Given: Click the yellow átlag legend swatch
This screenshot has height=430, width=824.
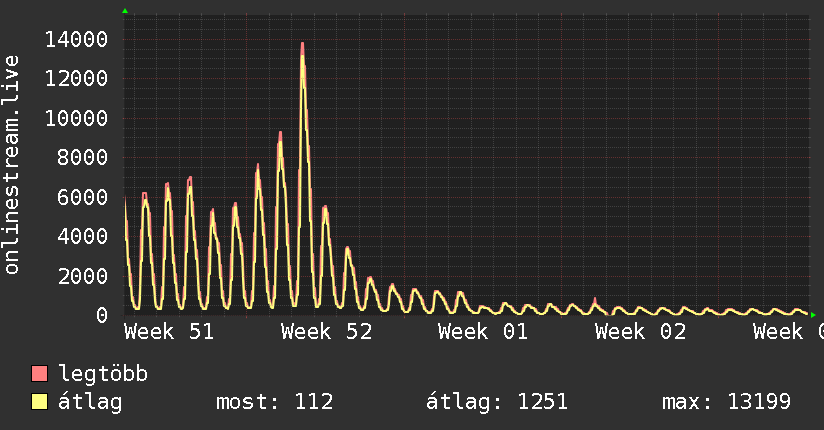Looking at the screenshot, I should pos(39,401).
